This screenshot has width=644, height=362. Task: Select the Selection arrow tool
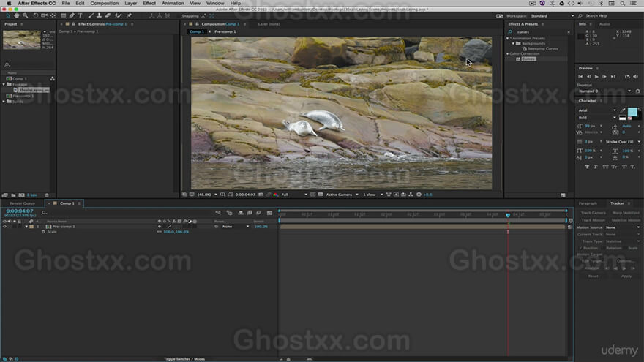8,15
